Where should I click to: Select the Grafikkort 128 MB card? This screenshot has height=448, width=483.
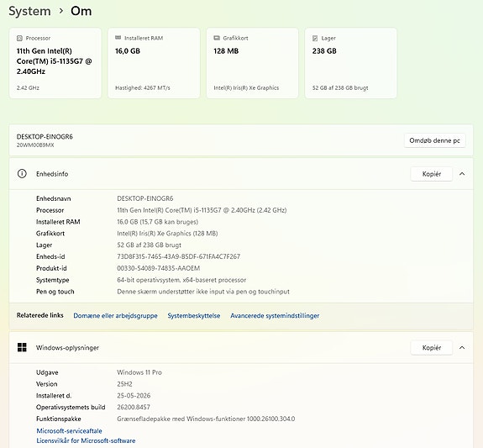click(x=252, y=63)
